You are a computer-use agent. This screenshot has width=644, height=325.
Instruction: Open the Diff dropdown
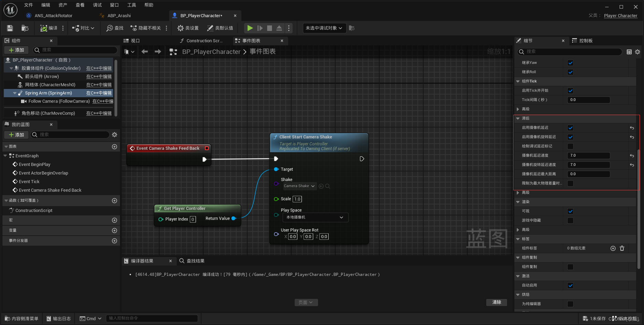[x=83, y=28]
